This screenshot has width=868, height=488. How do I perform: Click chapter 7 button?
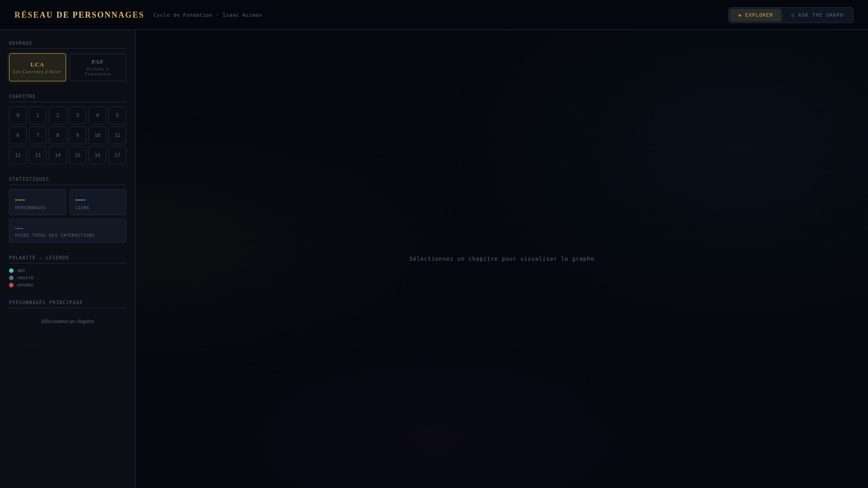click(x=38, y=136)
